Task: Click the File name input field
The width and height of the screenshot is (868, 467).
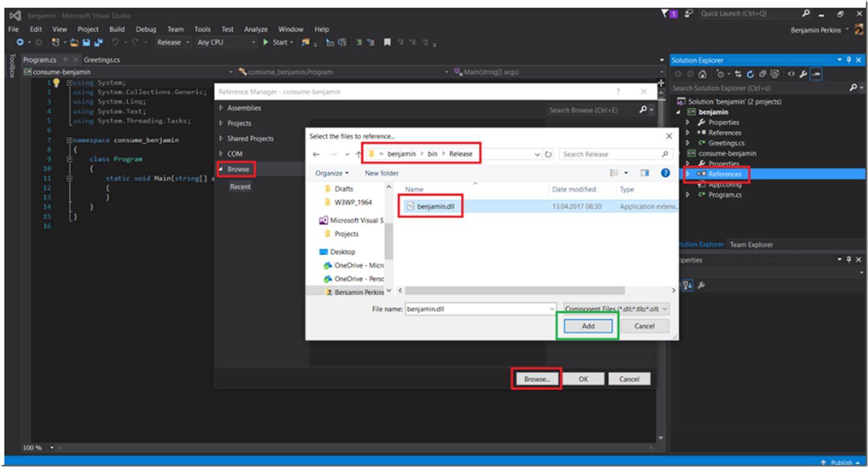Action: (476, 309)
